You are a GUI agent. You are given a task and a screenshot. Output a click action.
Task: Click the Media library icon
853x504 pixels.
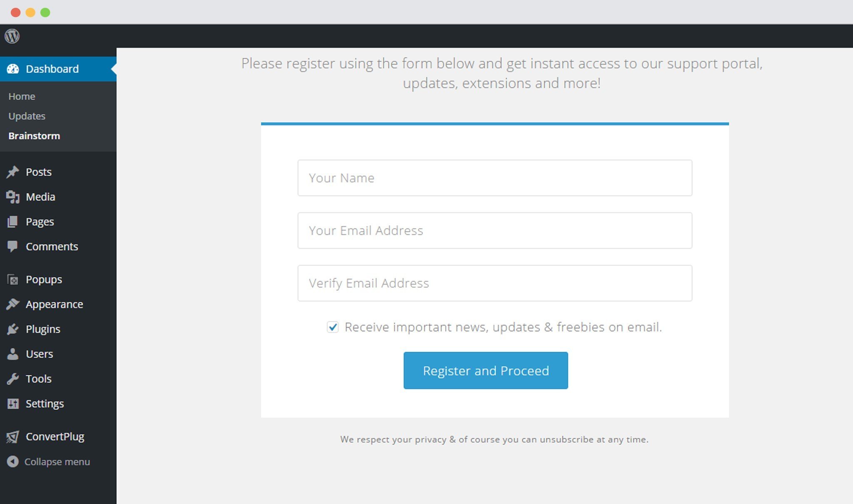pyautogui.click(x=13, y=197)
